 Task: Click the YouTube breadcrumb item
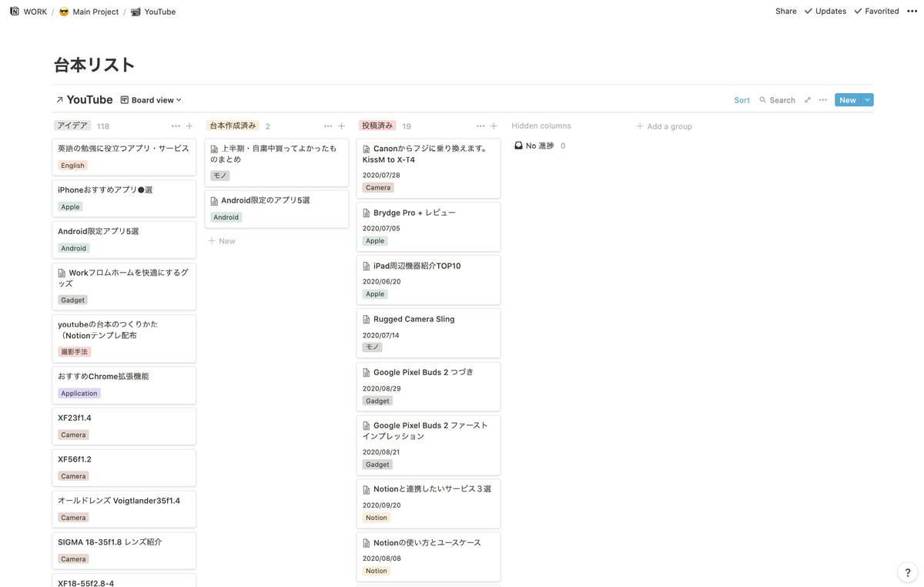coord(160,12)
